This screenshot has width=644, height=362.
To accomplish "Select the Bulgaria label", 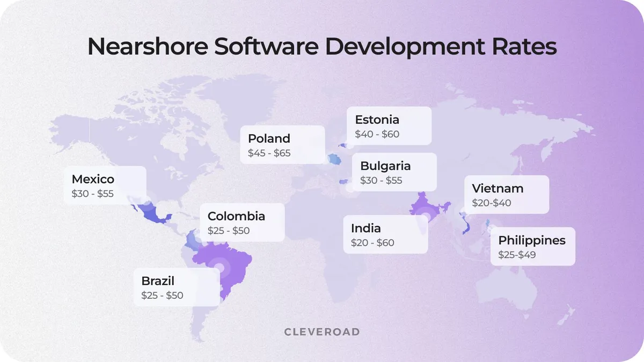I will pyautogui.click(x=385, y=166).
